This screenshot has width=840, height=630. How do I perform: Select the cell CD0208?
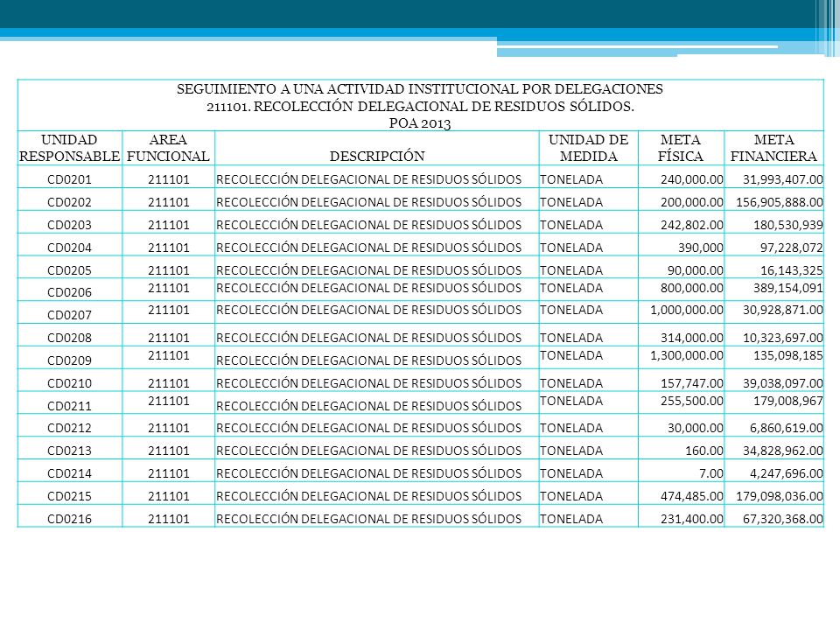coord(70,338)
